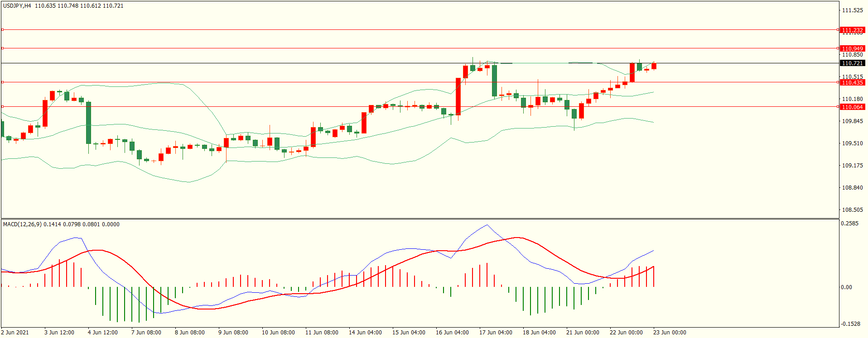Select left handle of the 110.435 line

tap(2, 82)
